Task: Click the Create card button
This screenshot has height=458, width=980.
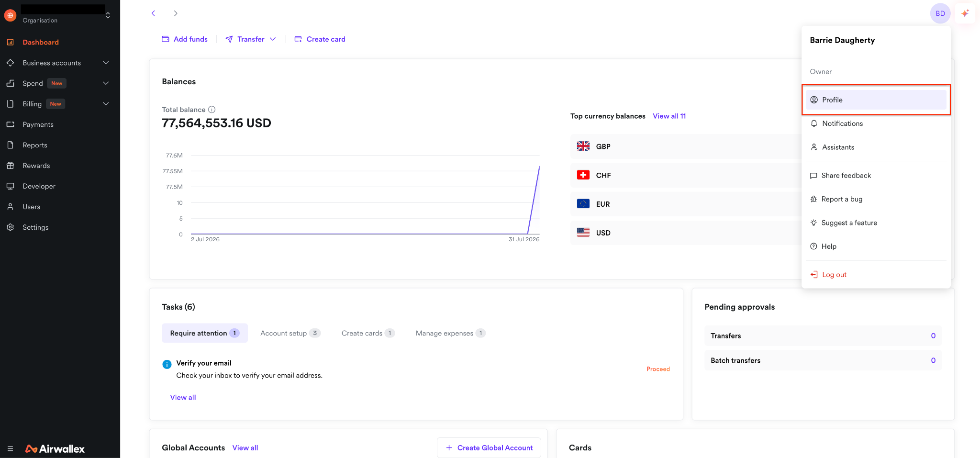Action: (x=320, y=39)
